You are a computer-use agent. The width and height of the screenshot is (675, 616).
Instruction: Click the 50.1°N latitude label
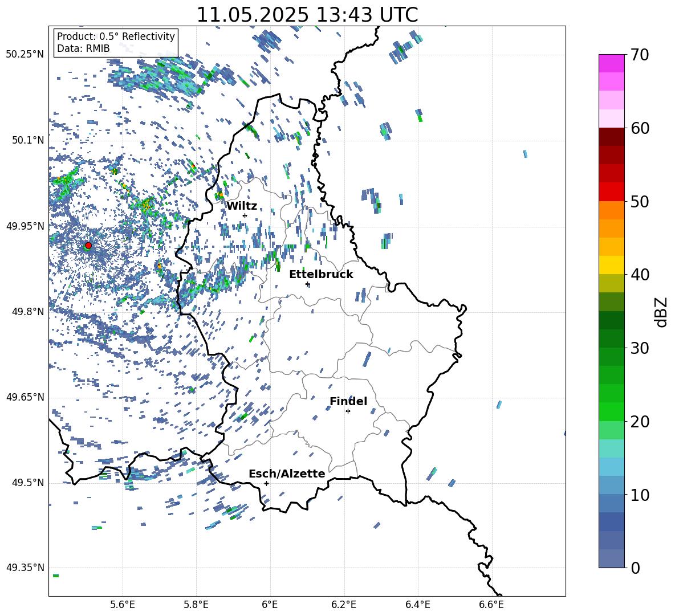(x=28, y=140)
